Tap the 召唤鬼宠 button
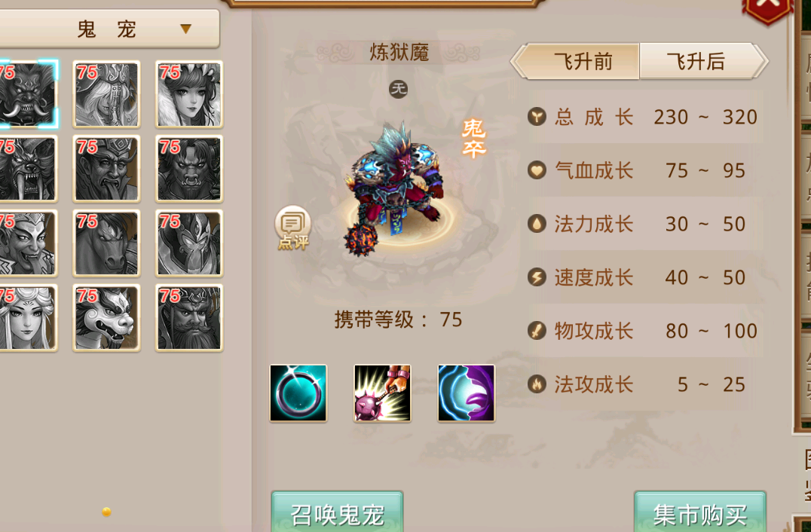811x532 pixels. coord(337,512)
